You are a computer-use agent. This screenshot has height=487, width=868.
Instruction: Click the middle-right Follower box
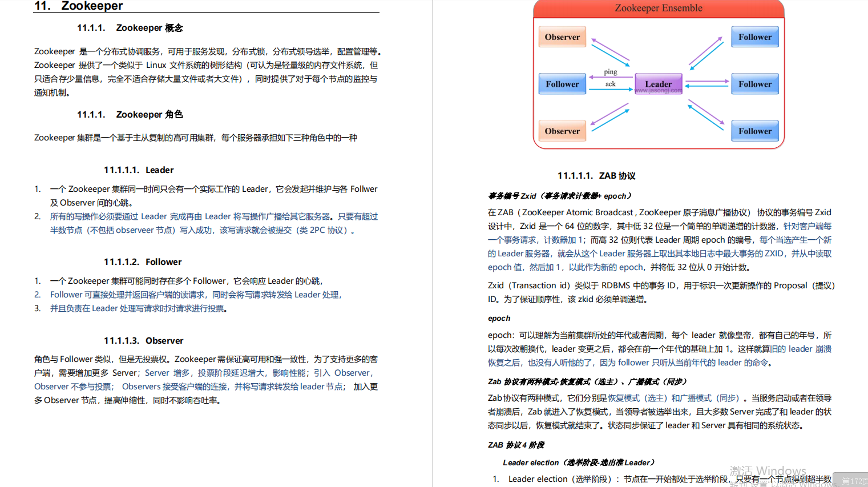click(754, 83)
